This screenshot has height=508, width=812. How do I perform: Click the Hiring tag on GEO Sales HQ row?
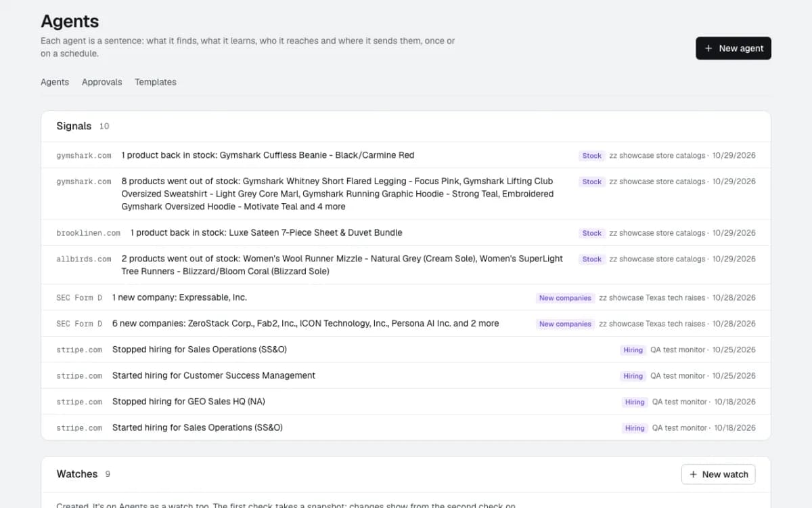(x=635, y=402)
